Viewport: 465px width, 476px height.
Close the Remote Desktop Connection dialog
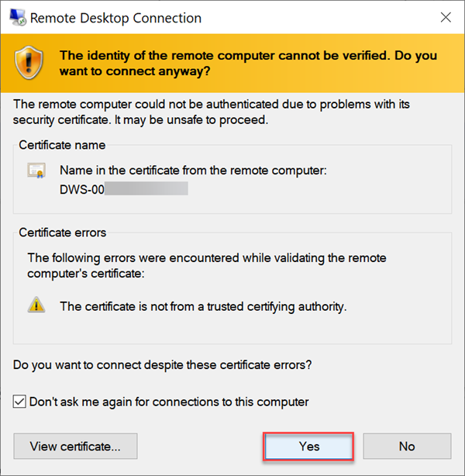point(446,17)
